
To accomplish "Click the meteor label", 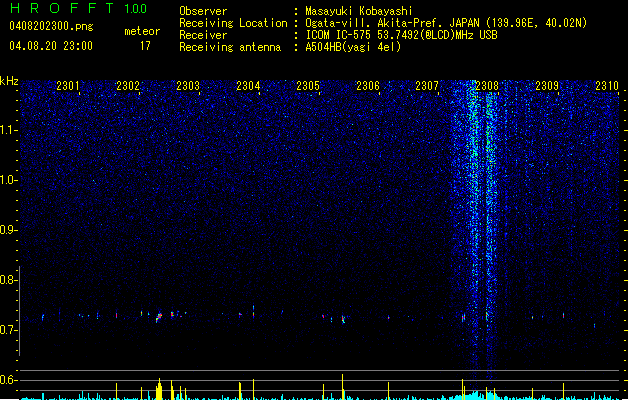I will tap(142, 31).
